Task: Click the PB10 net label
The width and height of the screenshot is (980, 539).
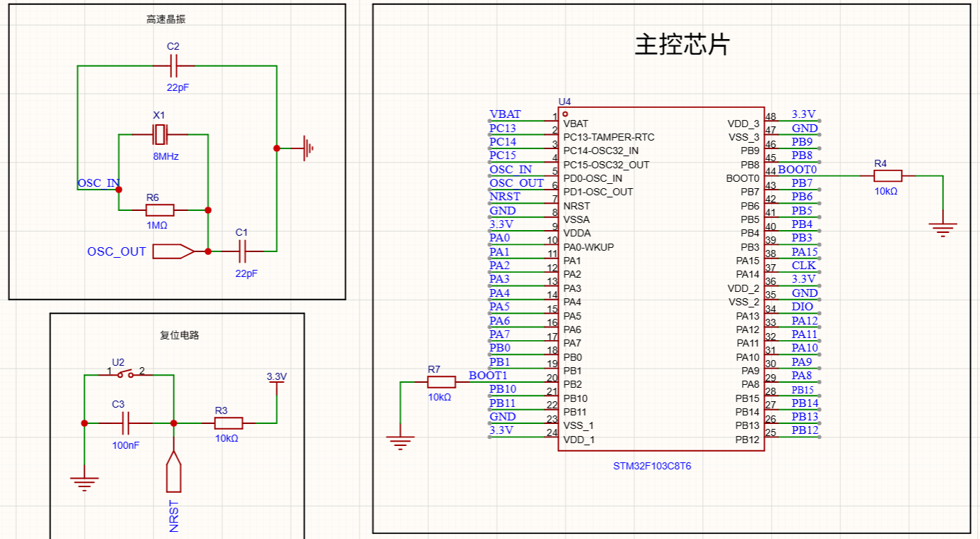Action: pos(503,389)
